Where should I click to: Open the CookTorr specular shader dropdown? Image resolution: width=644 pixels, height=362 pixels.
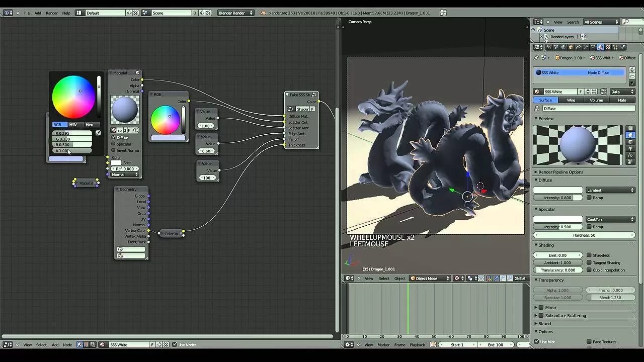(610, 219)
